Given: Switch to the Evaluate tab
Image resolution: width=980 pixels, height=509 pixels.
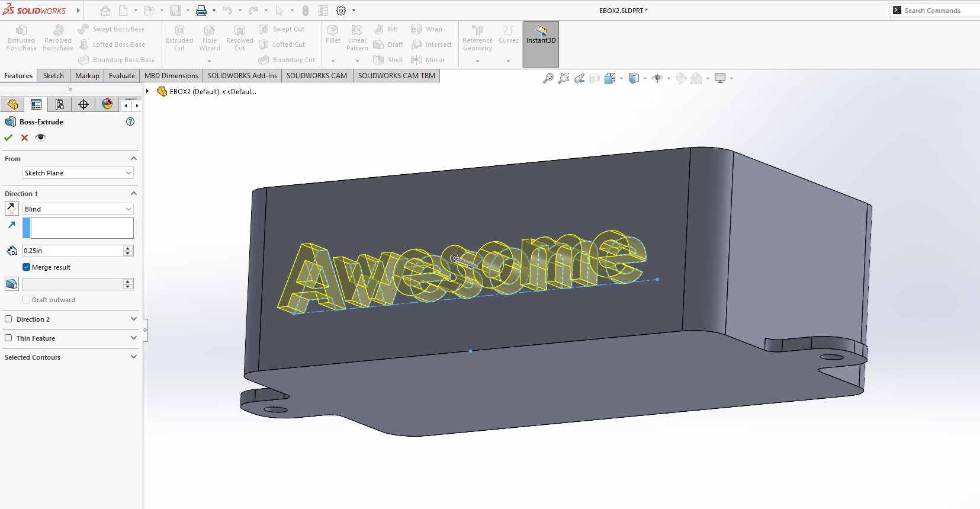Looking at the screenshot, I should pyautogui.click(x=122, y=76).
